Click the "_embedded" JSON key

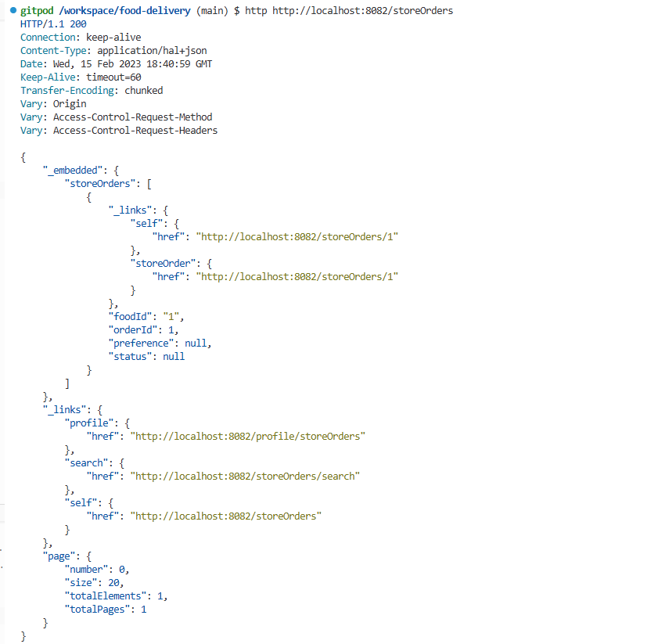73,171
